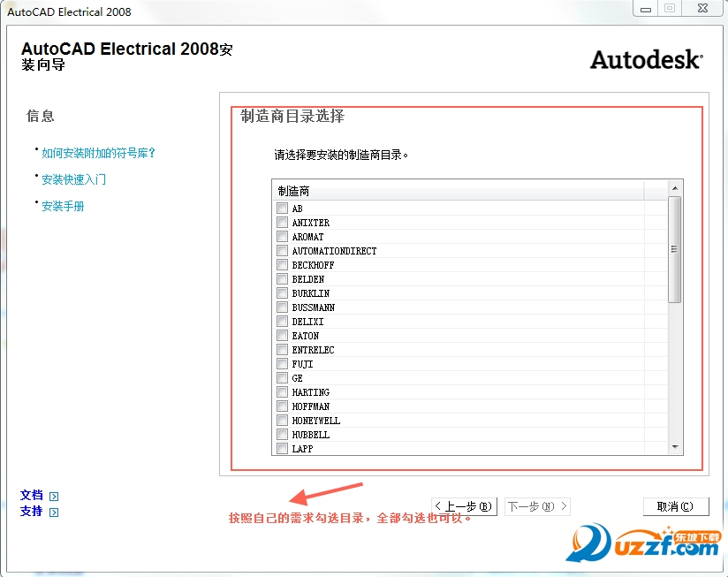
Task: Open the 支持 link
Action: point(32,511)
